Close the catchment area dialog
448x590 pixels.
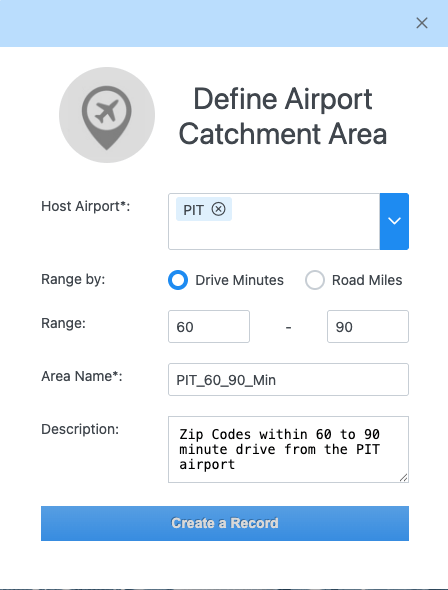422,23
